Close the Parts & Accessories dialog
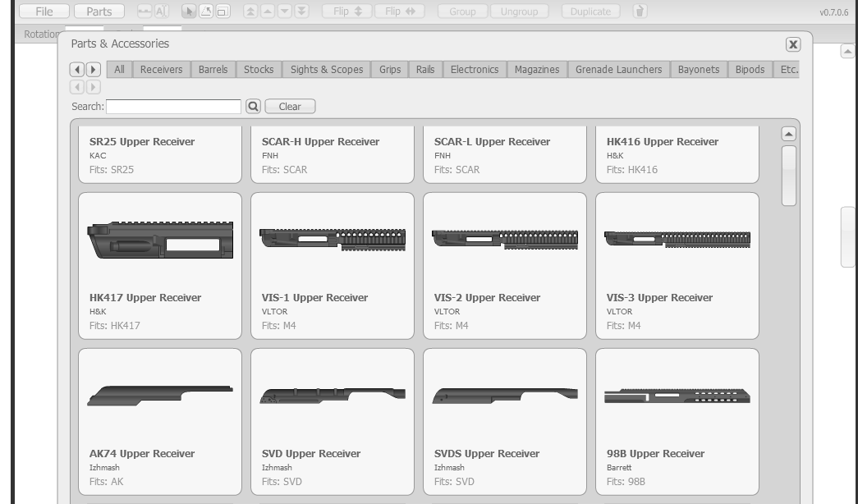The height and width of the screenshot is (504, 858). pyautogui.click(x=793, y=44)
